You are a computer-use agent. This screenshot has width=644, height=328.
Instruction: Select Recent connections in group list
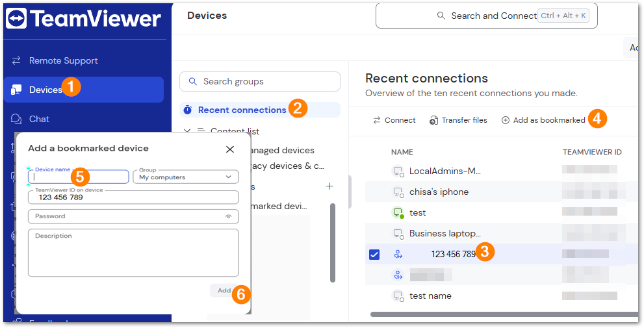[259, 110]
